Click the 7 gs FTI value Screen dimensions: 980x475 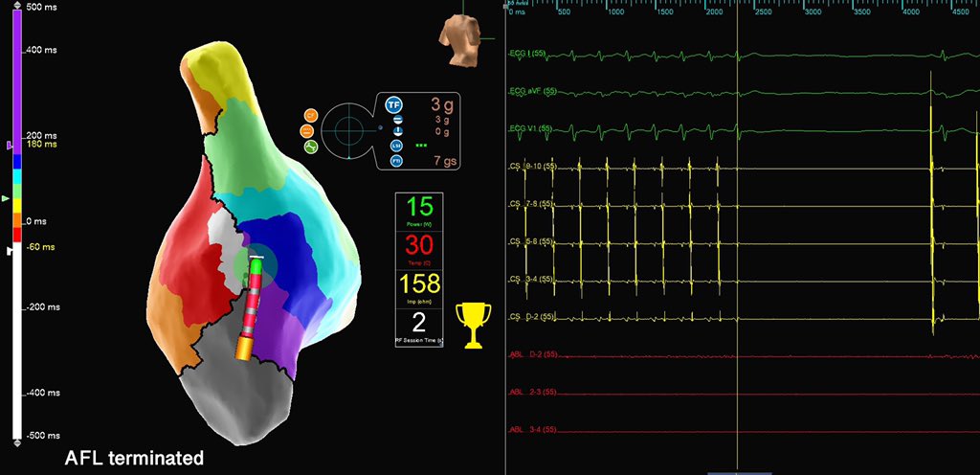click(x=445, y=161)
